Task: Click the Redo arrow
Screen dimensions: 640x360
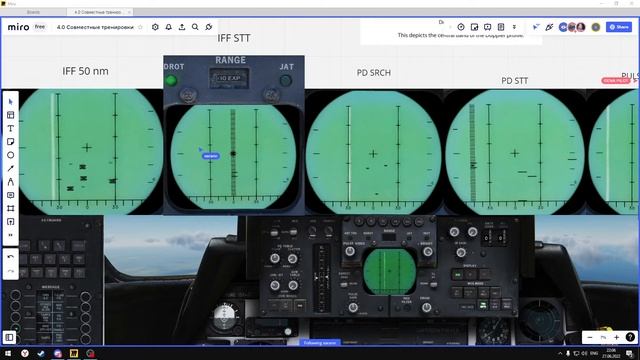Action: coord(11,271)
